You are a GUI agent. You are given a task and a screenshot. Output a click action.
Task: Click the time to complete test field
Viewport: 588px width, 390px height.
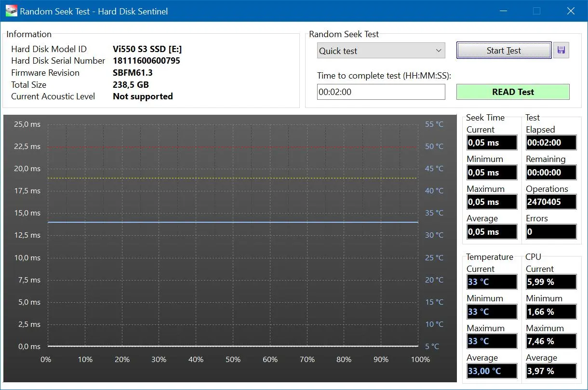381,92
